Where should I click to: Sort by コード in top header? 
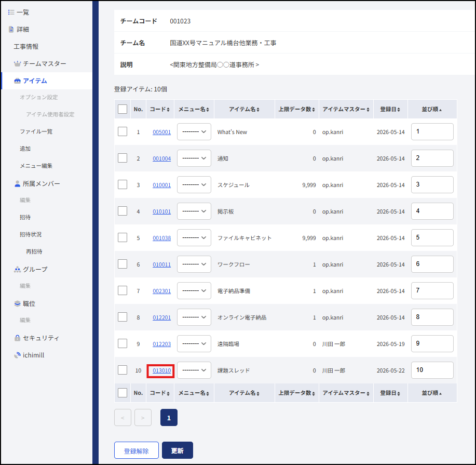[x=160, y=109]
